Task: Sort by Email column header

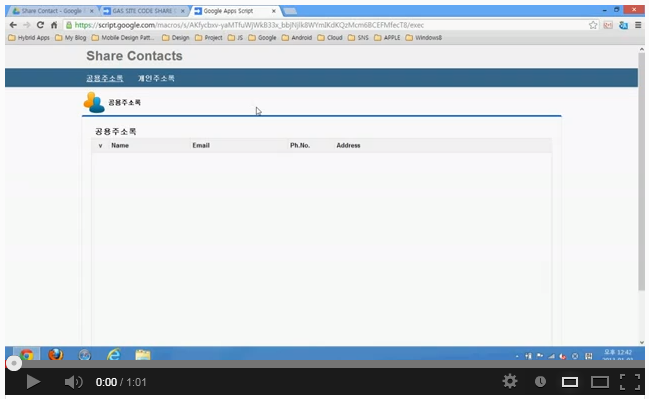Action: coord(201,145)
